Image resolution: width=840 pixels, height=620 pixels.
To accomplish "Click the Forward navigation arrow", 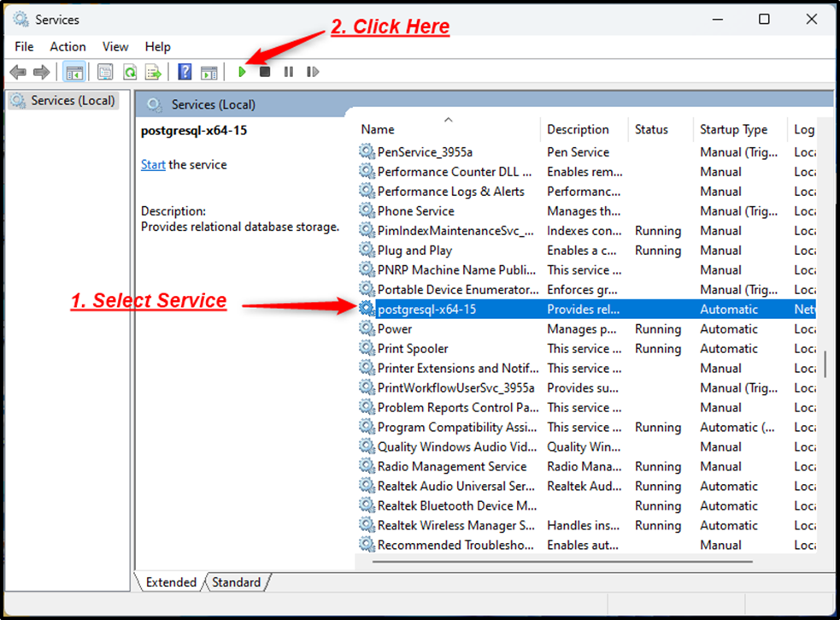I will [41, 71].
